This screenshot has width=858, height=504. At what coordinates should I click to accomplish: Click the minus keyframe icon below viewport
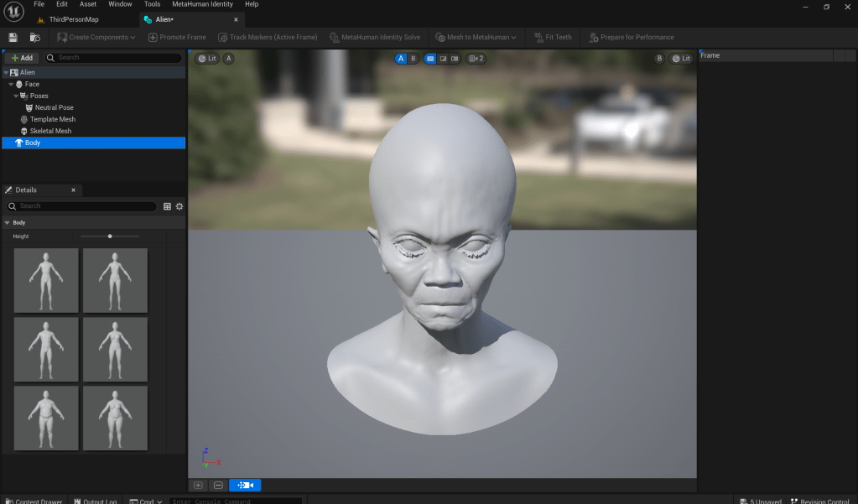(x=218, y=485)
